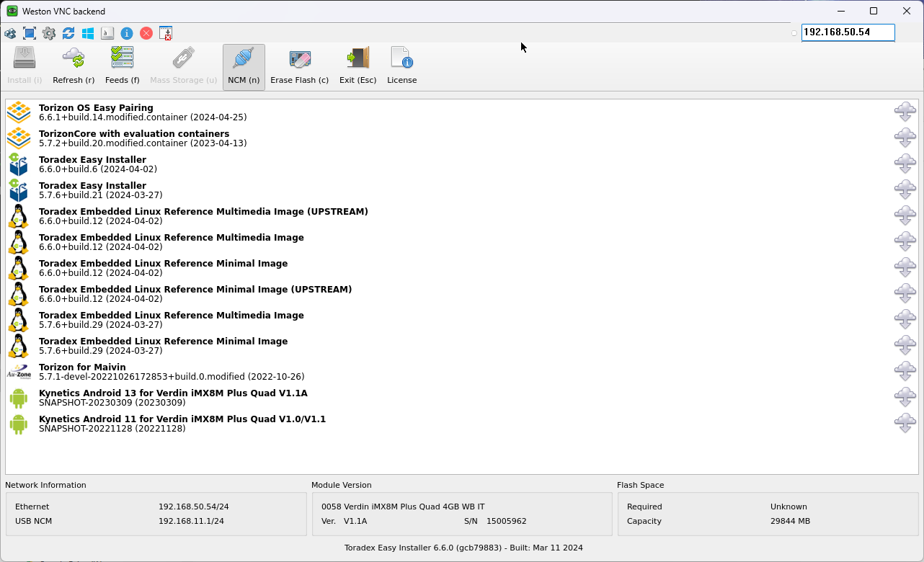
Task: Download icon for Minimal Image 6.6.0+build.12
Action: 905,267
